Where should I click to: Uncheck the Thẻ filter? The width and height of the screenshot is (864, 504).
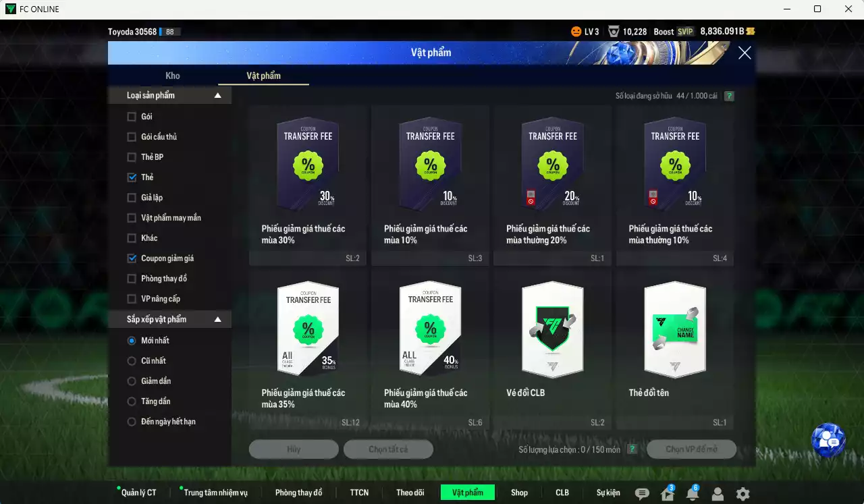coord(130,177)
